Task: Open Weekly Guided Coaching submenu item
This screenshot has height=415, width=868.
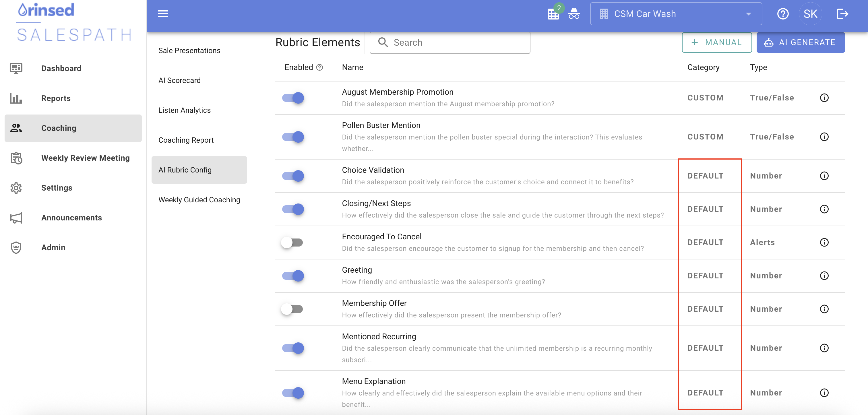Action: coord(199,200)
